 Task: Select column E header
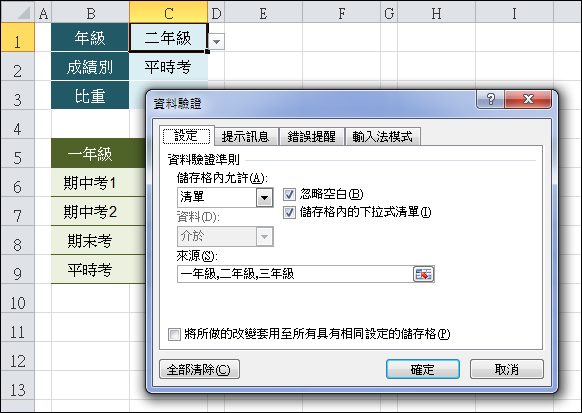pos(263,13)
